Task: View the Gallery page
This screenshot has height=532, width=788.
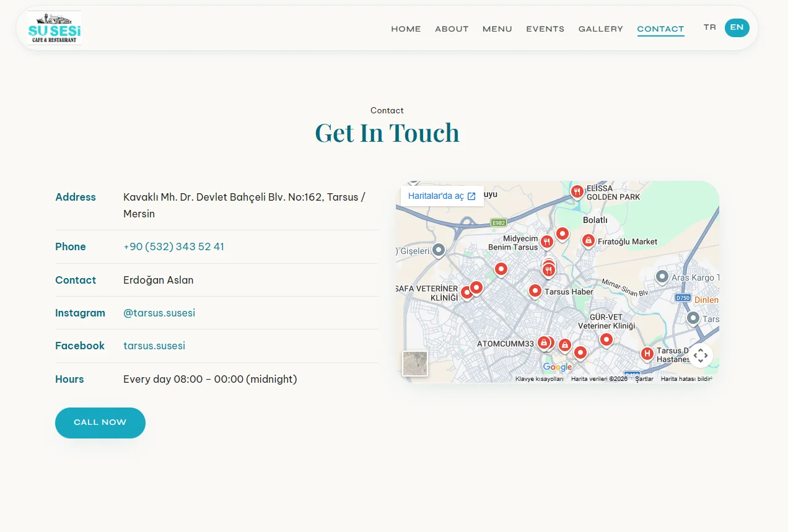Action: click(x=601, y=29)
